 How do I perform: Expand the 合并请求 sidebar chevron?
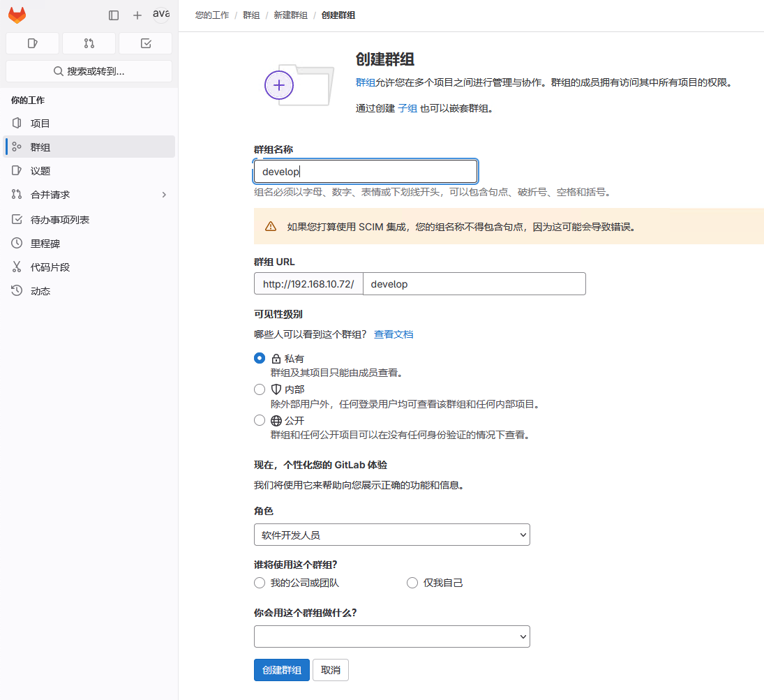click(164, 195)
